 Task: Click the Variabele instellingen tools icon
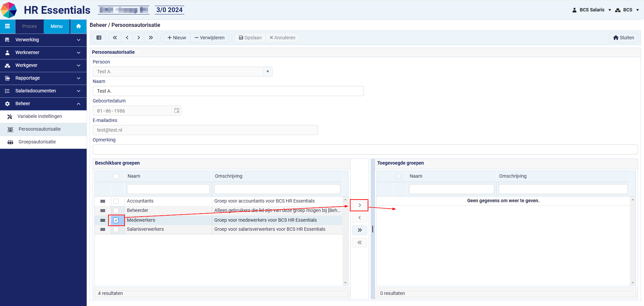[x=10, y=117]
